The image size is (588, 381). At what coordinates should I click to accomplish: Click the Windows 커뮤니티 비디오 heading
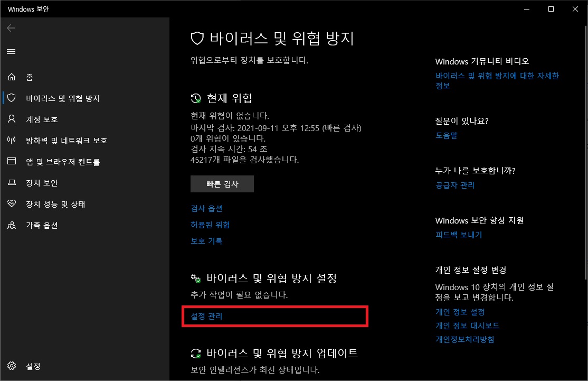pyautogui.click(x=482, y=61)
